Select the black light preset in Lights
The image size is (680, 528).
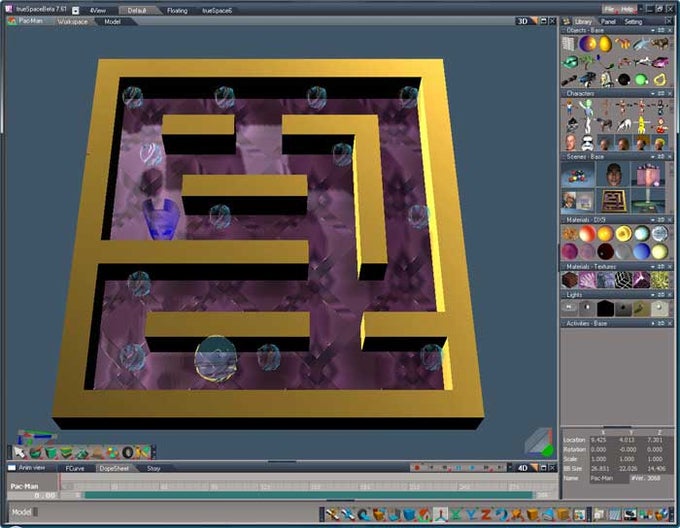click(605, 308)
